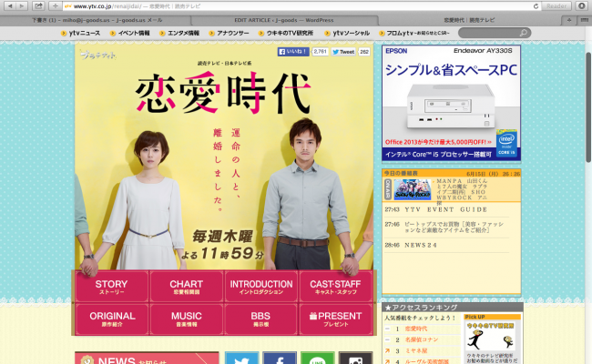Screen dimensions: 592x364
Task: Open the MUSIC 音楽情報 page
Action: [x=186, y=318]
